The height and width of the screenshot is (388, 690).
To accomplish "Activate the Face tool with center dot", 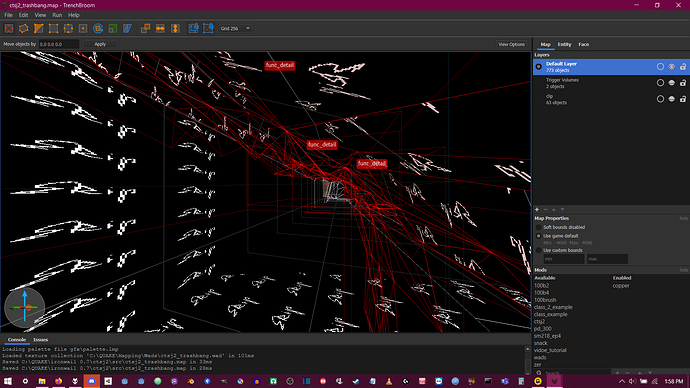I will point(83,29).
